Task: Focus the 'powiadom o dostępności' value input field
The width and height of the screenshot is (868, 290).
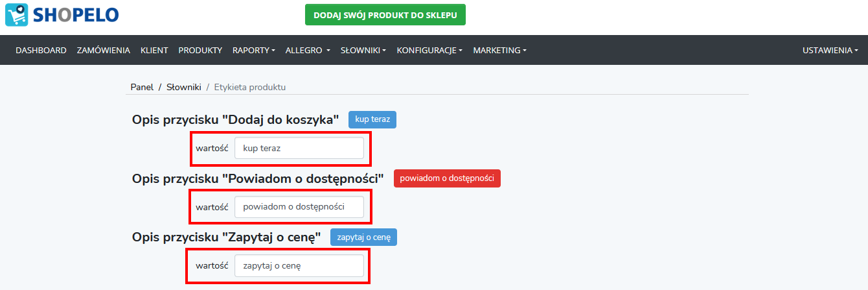Action: click(x=299, y=207)
